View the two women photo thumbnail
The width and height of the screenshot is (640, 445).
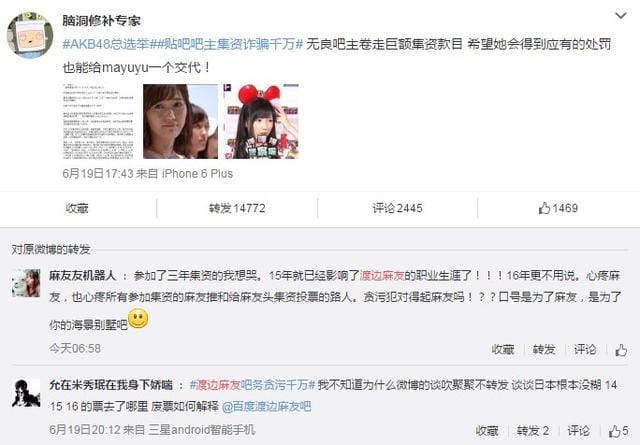click(180, 121)
